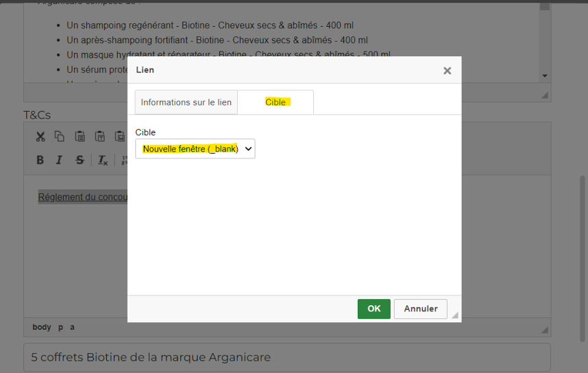Select the Cible tab
The height and width of the screenshot is (373, 588).
275,102
